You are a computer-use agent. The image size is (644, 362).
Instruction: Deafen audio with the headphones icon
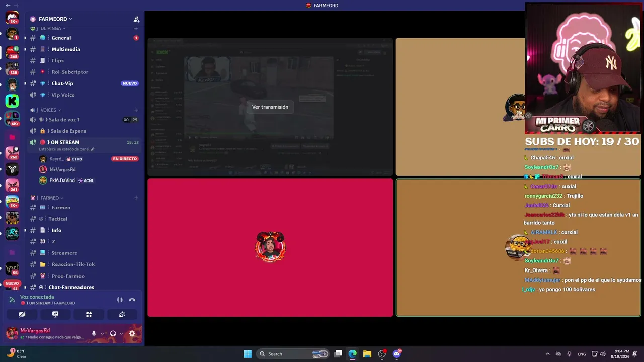[113, 333]
